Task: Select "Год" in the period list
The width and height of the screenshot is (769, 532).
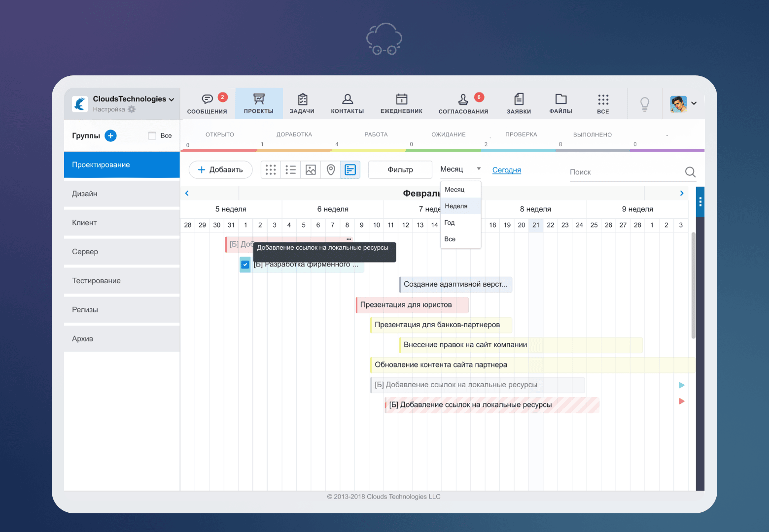Action: (450, 223)
